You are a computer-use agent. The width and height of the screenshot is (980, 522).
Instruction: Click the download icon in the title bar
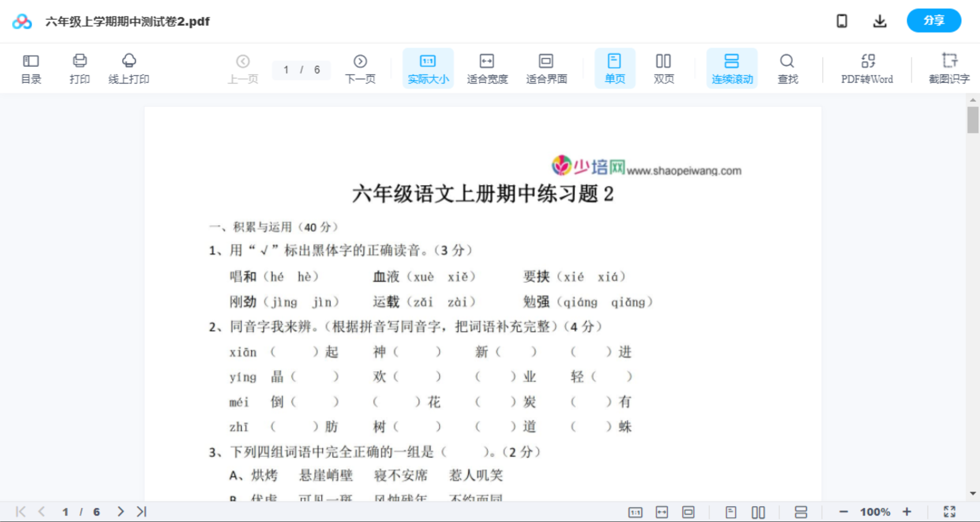tap(879, 20)
